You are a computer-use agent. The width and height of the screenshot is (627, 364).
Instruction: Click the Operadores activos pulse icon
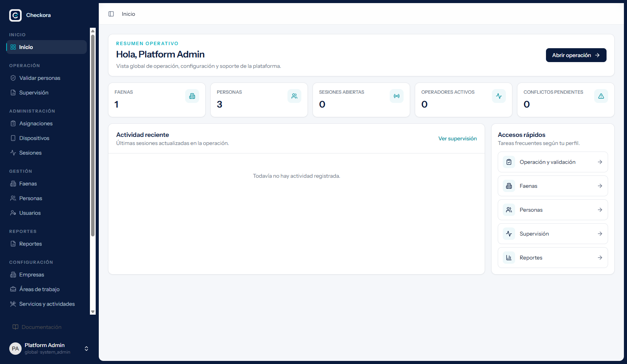coord(499,96)
